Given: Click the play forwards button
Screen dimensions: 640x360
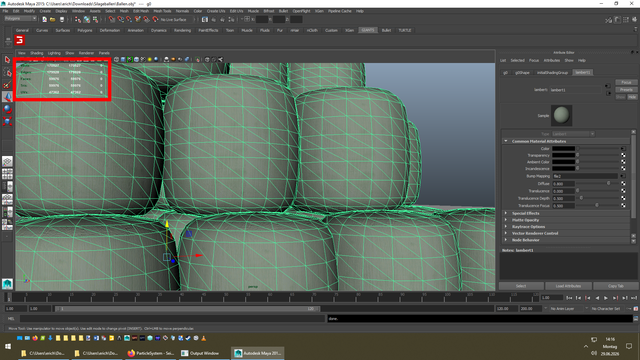Looking at the screenshot, I should click(606, 298).
